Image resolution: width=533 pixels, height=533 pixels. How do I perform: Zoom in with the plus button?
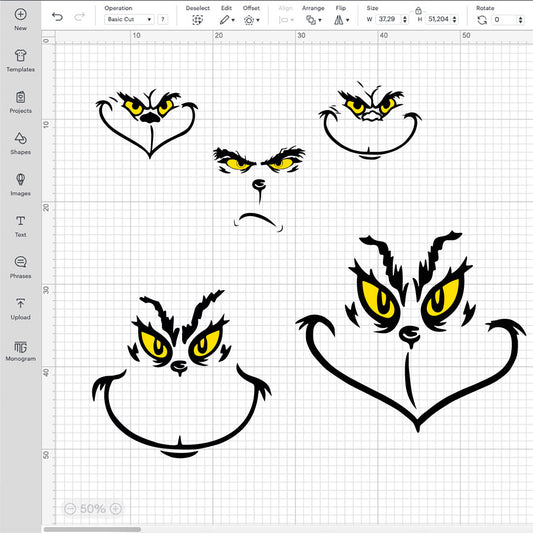click(x=116, y=509)
